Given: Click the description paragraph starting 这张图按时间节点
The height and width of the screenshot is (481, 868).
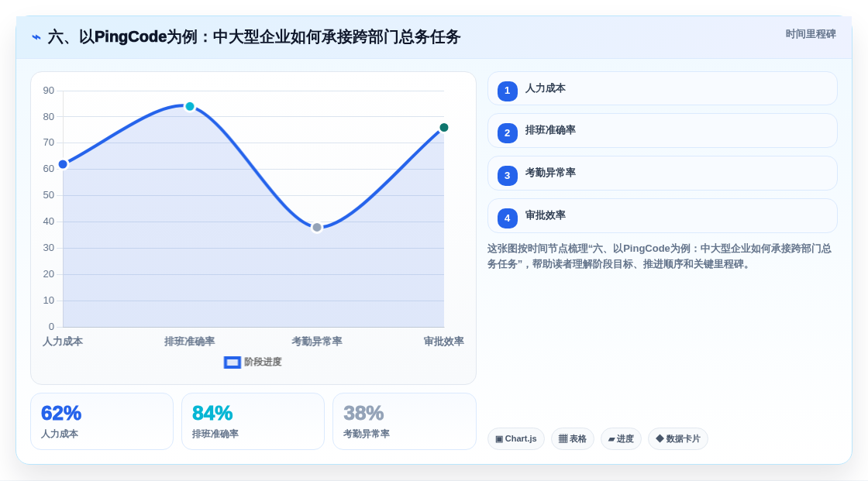Looking at the screenshot, I should pos(660,256).
